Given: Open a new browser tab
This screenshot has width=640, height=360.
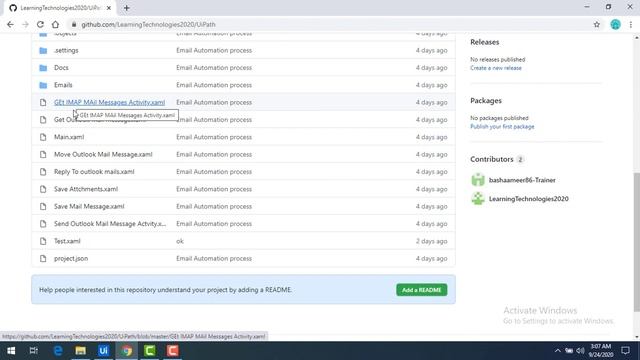Looking at the screenshot, I should pyautogui.click(x=127, y=8).
